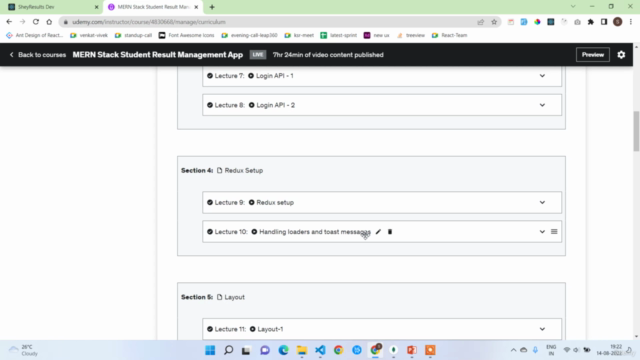Click the Lecture 9 video play icon
The image size is (640, 360).
[x=251, y=202]
